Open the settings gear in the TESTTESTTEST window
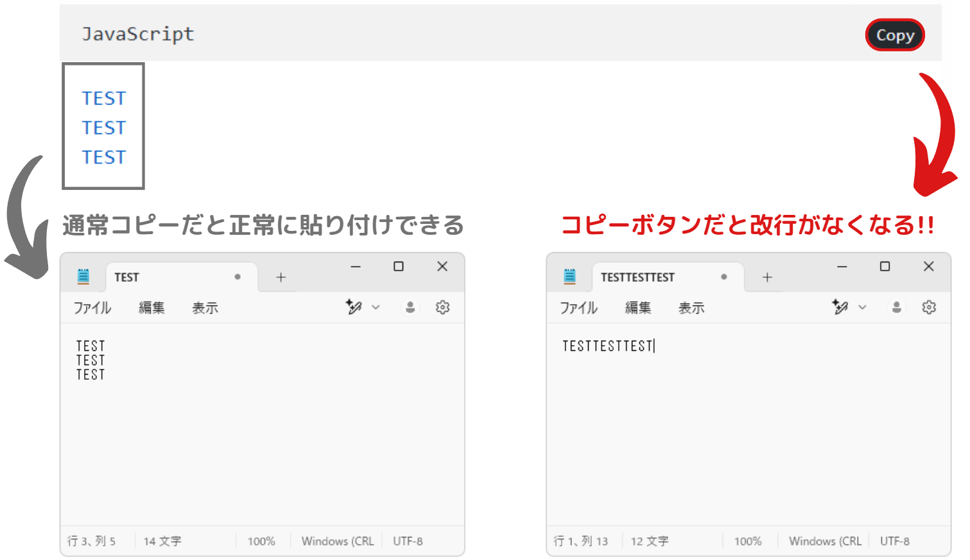This screenshot has width=970, height=560. point(929,307)
